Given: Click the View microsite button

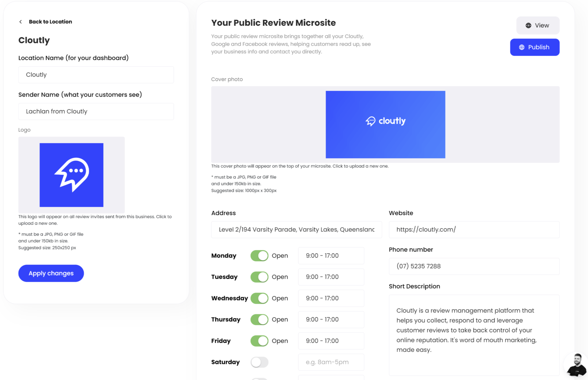Looking at the screenshot, I should pyautogui.click(x=537, y=25).
